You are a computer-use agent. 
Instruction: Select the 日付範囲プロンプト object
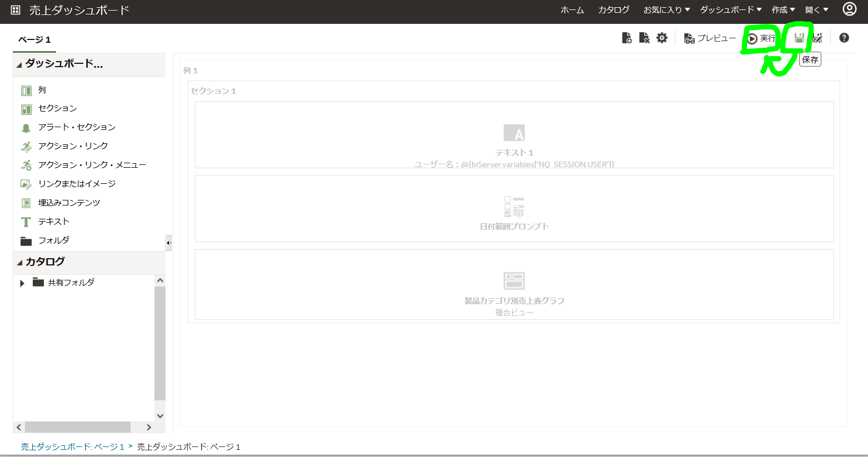(x=514, y=208)
